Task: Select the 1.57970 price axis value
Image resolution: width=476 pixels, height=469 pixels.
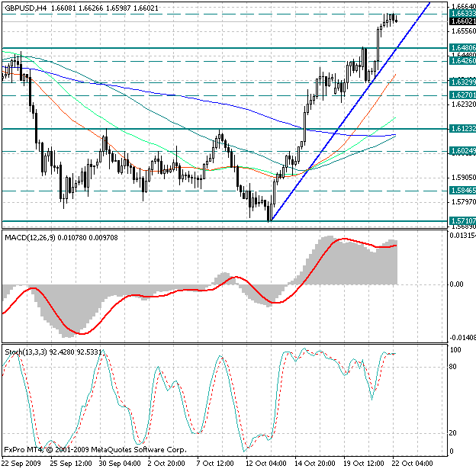Action: point(464,202)
